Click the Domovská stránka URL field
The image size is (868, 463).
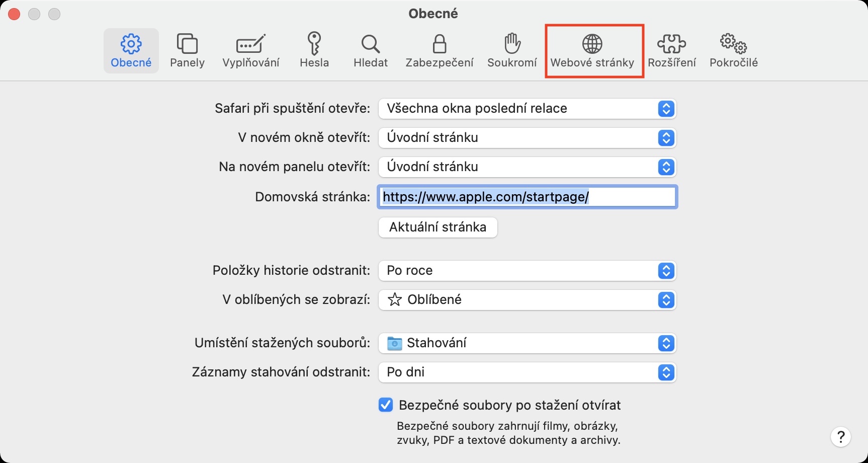tap(527, 197)
